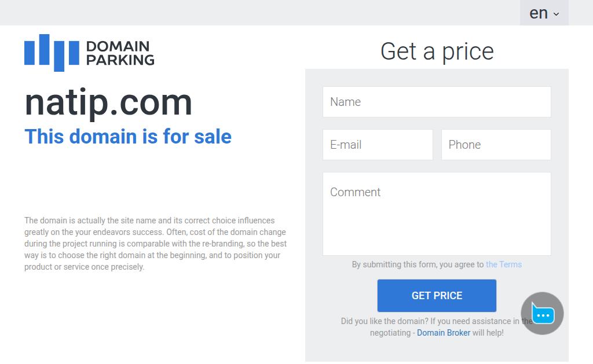Focus the Name input field

437,102
